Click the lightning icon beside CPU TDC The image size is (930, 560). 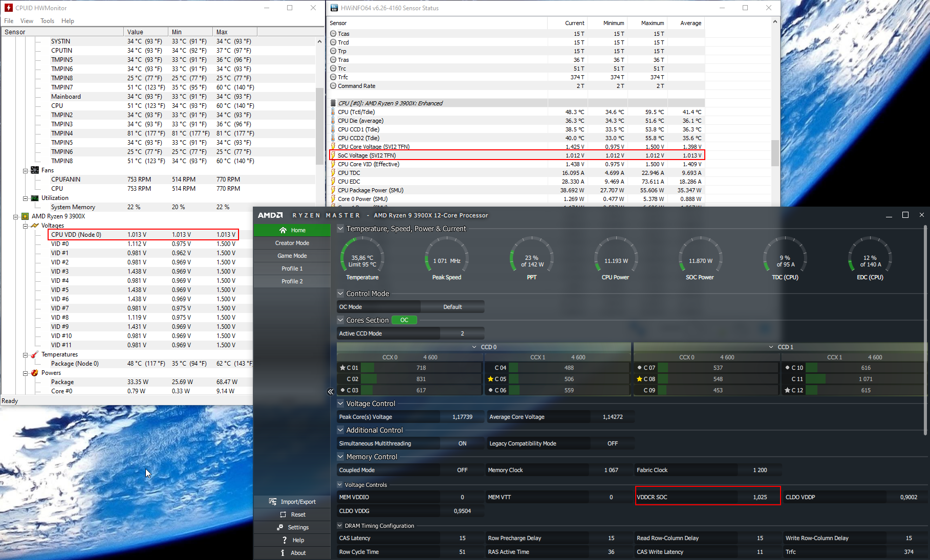[x=333, y=173]
